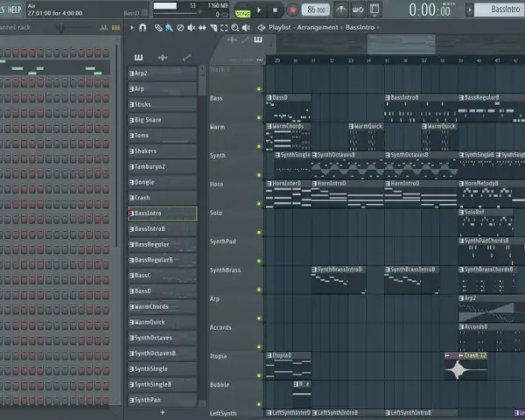Screen dimensions: 525x420
Task: Click Arrangement in playlist breadcrumb
Action: (x=318, y=27)
